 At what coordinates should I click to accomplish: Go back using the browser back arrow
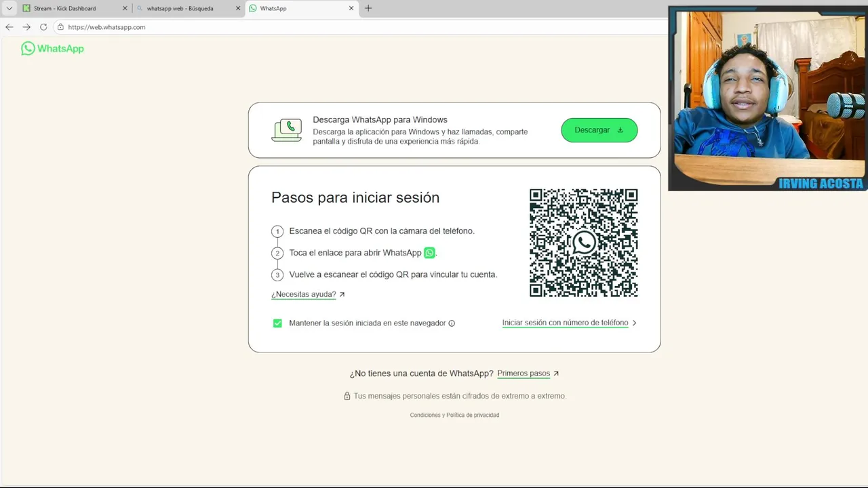9,27
